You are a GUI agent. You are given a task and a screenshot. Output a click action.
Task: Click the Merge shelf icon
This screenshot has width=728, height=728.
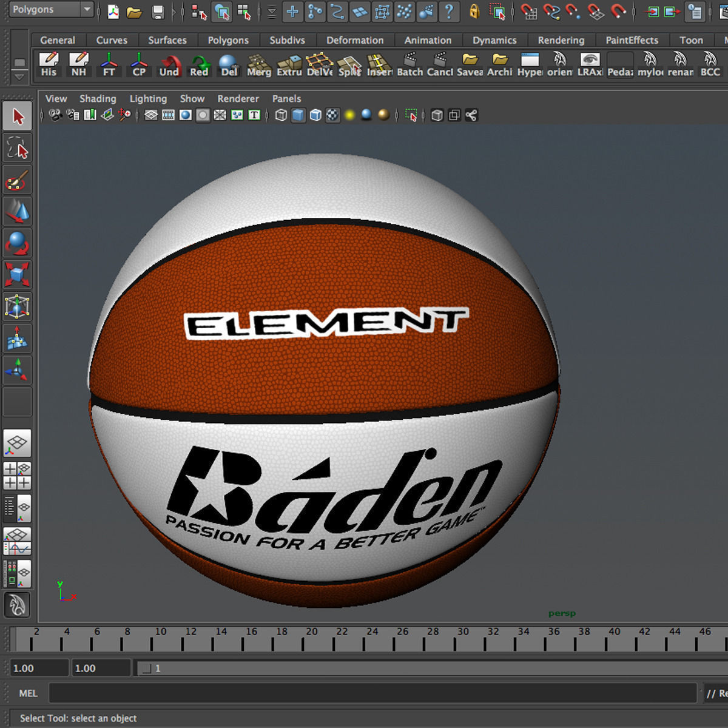pos(259,66)
